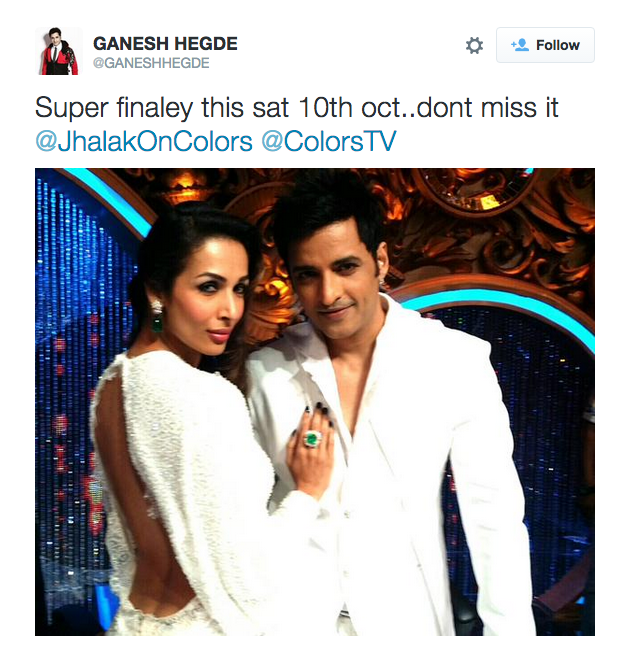Open the @ColorsTV mention
The width and height of the screenshot is (630, 657).
pyautogui.click(x=328, y=142)
